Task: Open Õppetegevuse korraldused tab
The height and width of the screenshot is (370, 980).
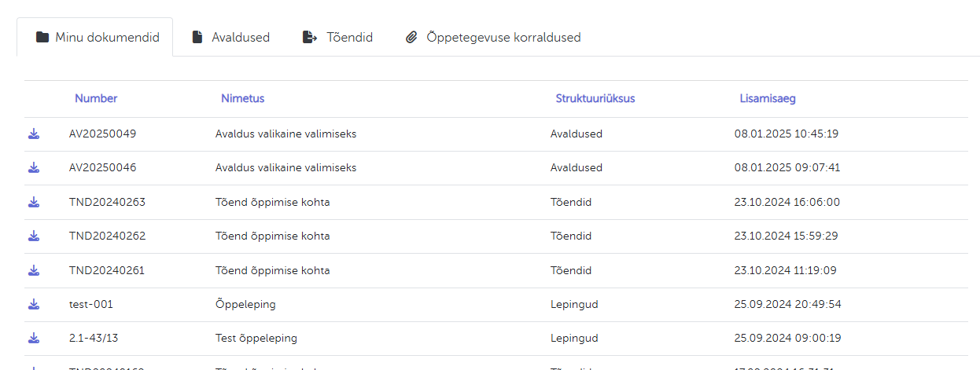Action: tap(493, 38)
